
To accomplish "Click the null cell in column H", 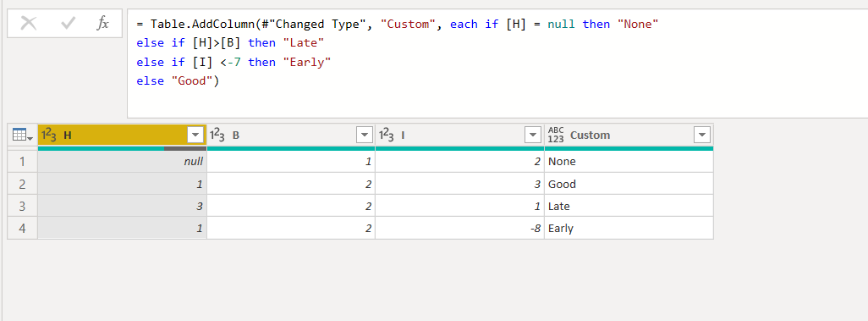I will coord(123,161).
